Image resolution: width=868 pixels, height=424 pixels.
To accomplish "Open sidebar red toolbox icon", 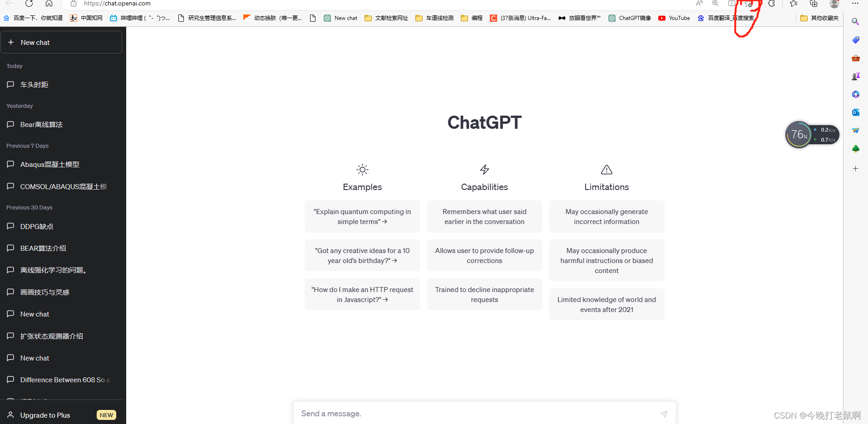I will (x=856, y=58).
